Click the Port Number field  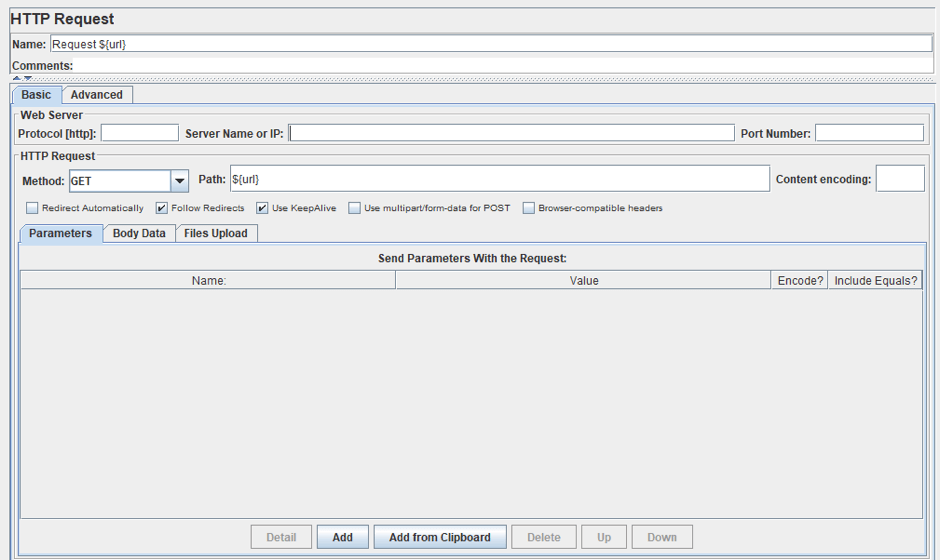[869, 133]
